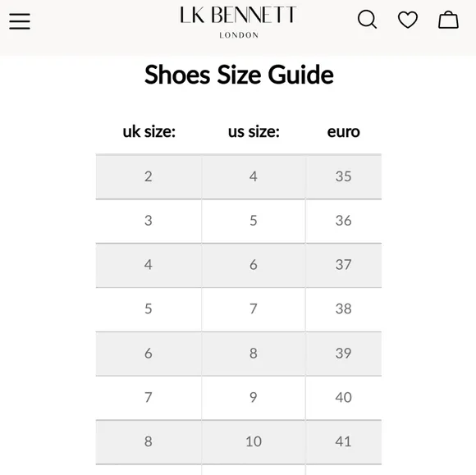Click euro size 40 cell
Screen dimensions: 476x475
click(344, 398)
